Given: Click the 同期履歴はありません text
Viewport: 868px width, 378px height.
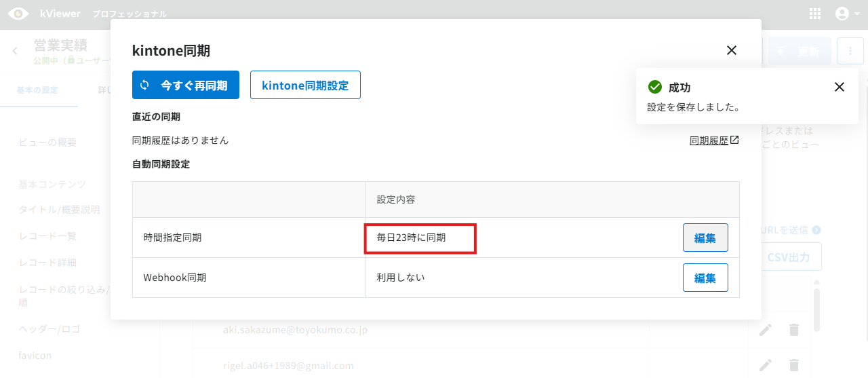Looking at the screenshot, I should click(x=180, y=140).
